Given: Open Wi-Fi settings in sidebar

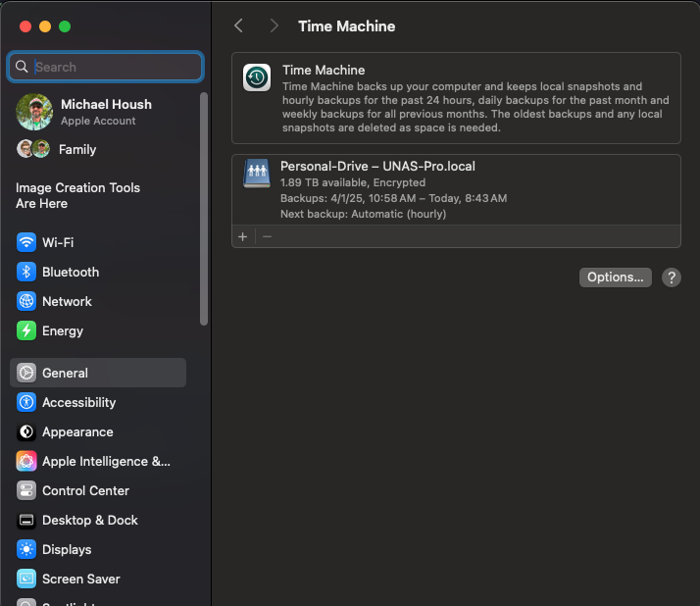Looking at the screenshot, I should point(58,242).
